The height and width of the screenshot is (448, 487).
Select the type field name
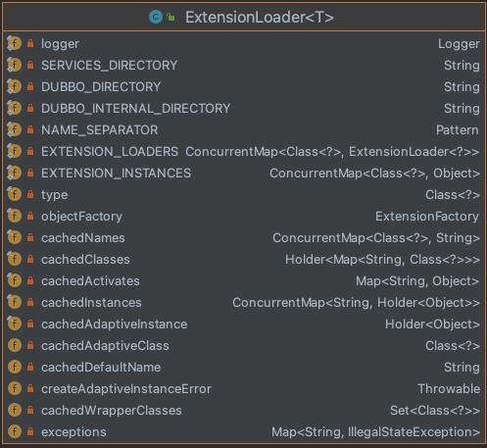coord(54,195)
